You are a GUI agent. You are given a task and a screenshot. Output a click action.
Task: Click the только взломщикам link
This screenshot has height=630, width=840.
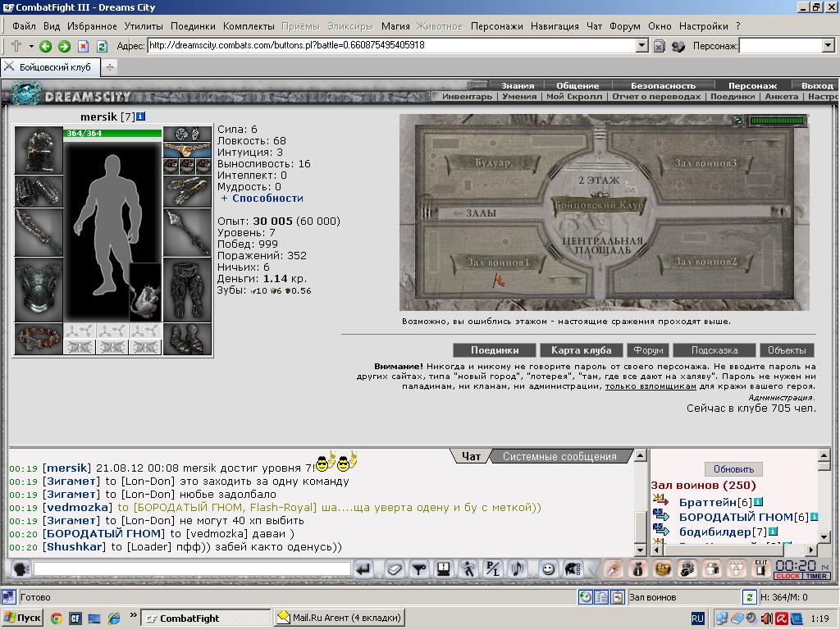(651, 386)
